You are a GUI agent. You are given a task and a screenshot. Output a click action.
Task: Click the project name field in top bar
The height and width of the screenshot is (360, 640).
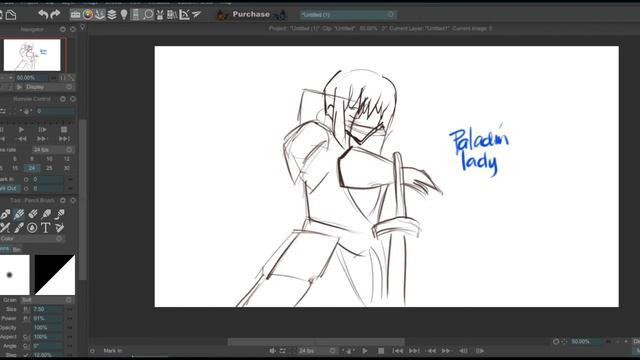[x=347, y=15]
